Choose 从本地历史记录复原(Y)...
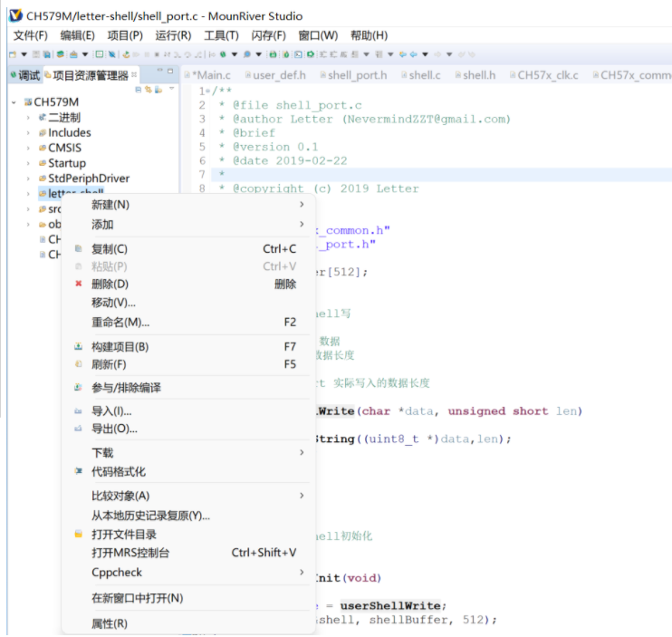The width and height of the screenshot is (672, 637). [x=188, y=516]
